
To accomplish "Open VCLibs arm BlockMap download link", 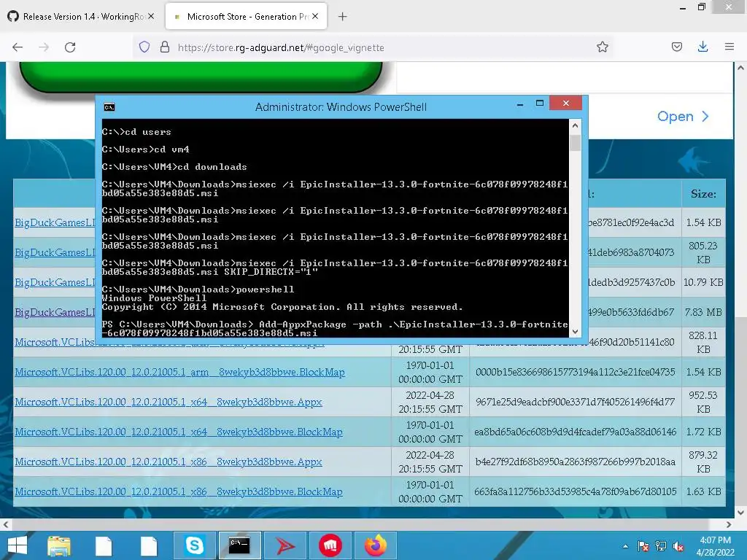I will coord(179,372).
